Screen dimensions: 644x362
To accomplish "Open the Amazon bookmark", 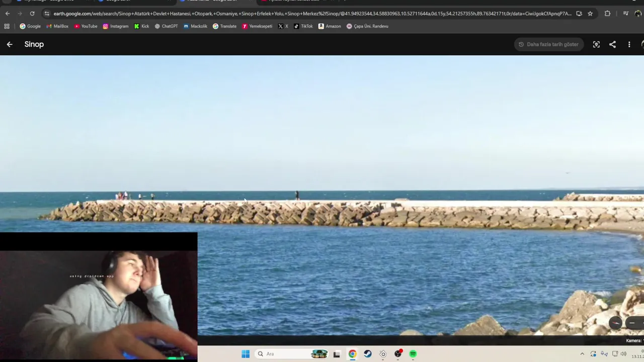I will click(x=330, y=26).
